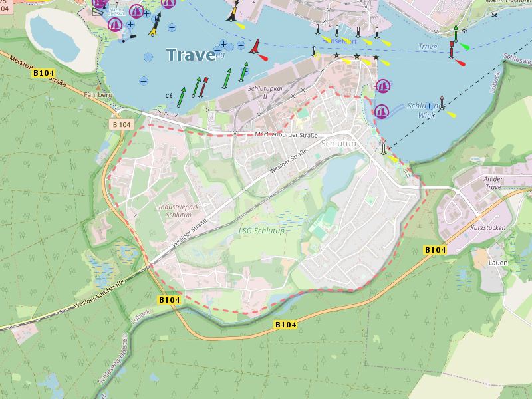Click the beige B 104 road shield
This screenshot has width=532, height=399.
(122, 124)
